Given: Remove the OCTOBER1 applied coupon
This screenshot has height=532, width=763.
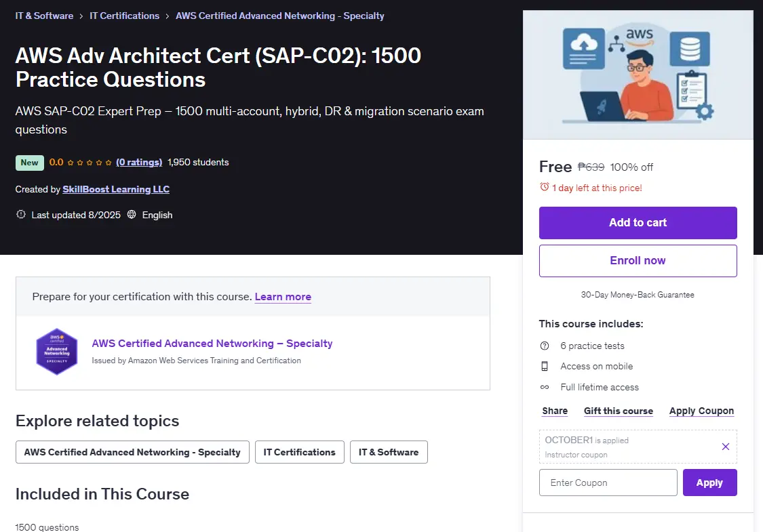Looking at the screenshot, I should coord(726,447).
